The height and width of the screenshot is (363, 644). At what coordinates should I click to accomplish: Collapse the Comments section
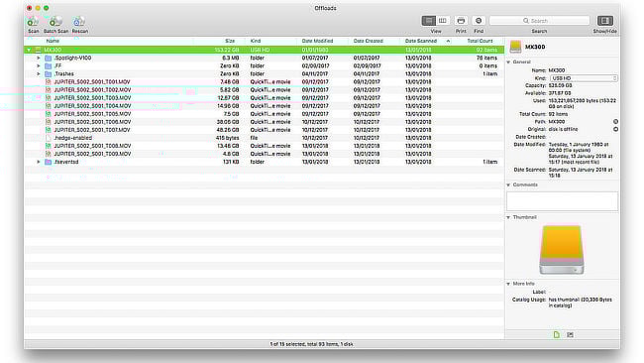508,185
